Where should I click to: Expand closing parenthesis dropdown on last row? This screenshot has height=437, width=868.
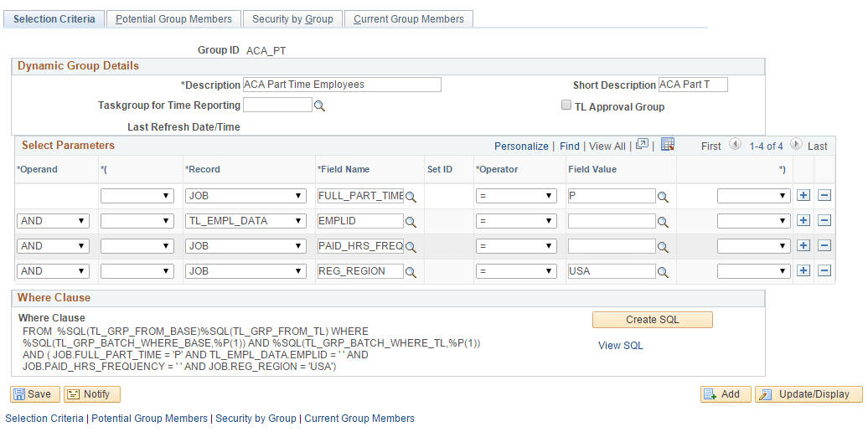point(754,271)
